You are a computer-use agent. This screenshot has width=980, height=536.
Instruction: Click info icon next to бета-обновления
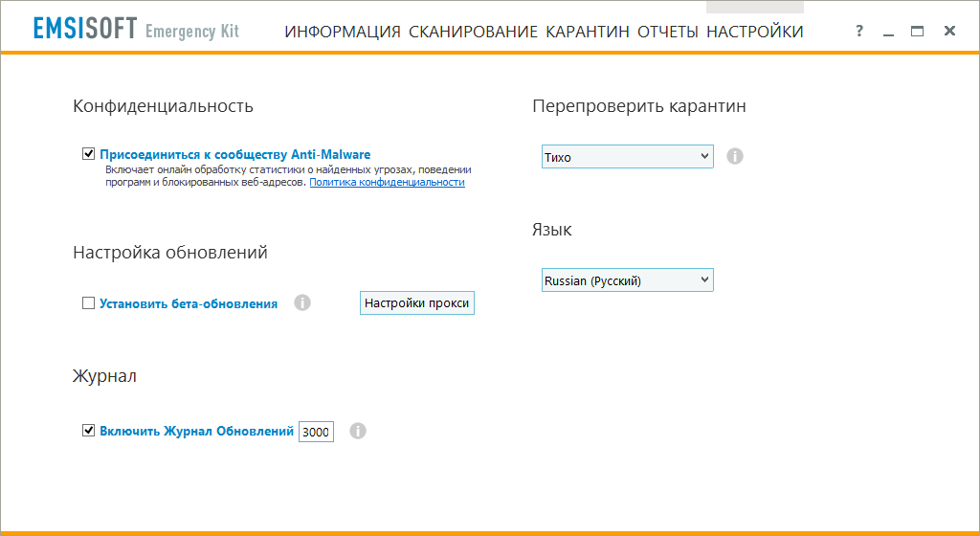tap(302, 303)
